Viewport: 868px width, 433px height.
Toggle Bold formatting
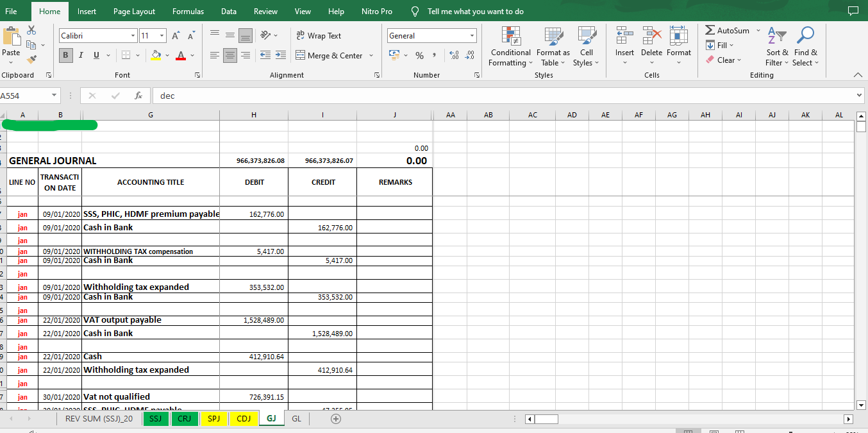point(66,55)
